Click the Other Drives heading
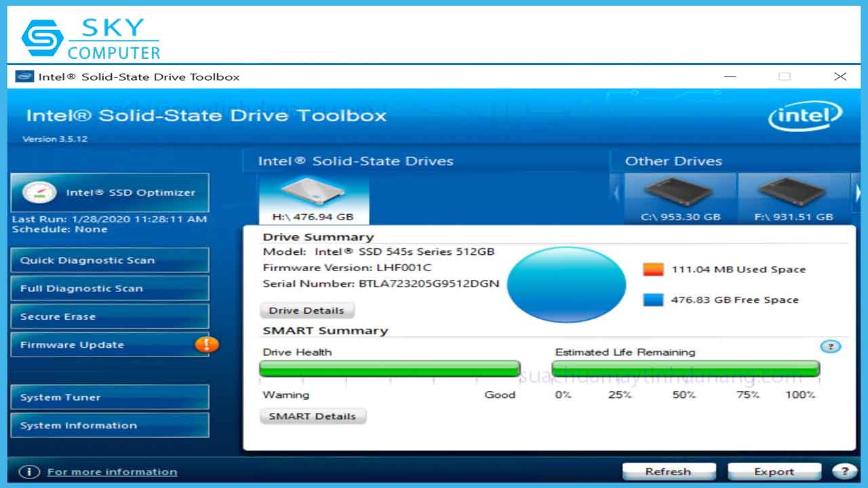This screenshot has width=868, height=488. click(x=673, y=161)
